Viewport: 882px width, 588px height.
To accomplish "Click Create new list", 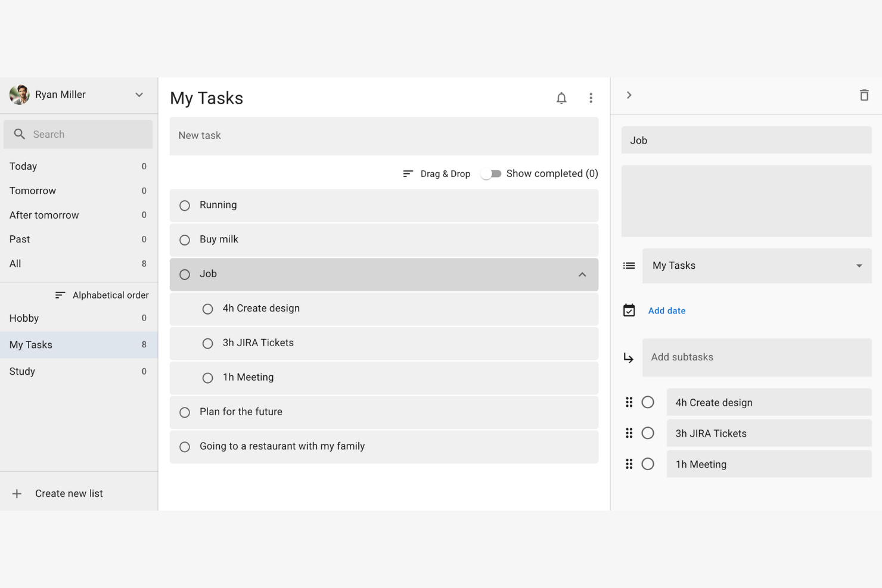I will pos(69,493).
